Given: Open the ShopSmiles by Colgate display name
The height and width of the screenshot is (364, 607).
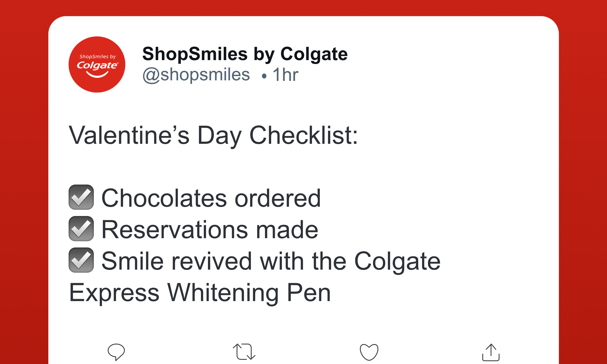Looking at the screenshot, I should (245, 54).
